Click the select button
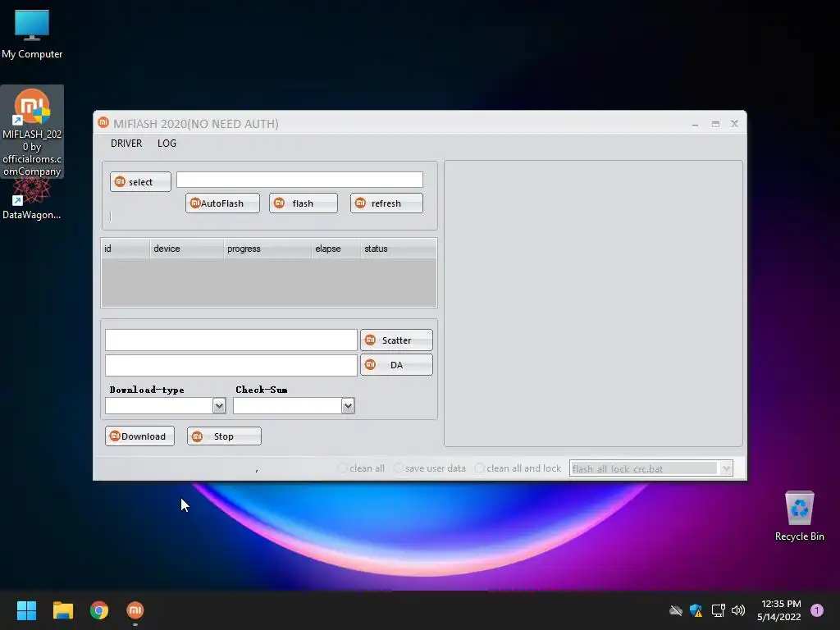 [x=140, y=181]
